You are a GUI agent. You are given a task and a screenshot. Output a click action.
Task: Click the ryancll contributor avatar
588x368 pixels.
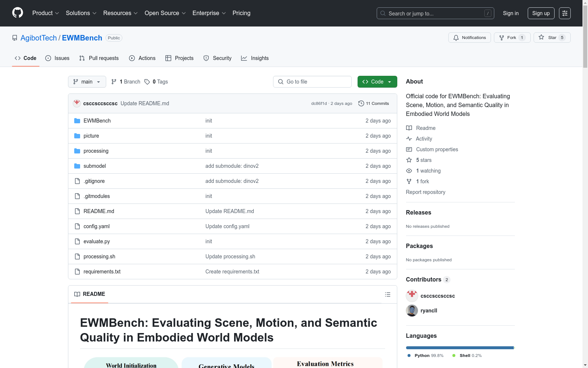[412, 311]
